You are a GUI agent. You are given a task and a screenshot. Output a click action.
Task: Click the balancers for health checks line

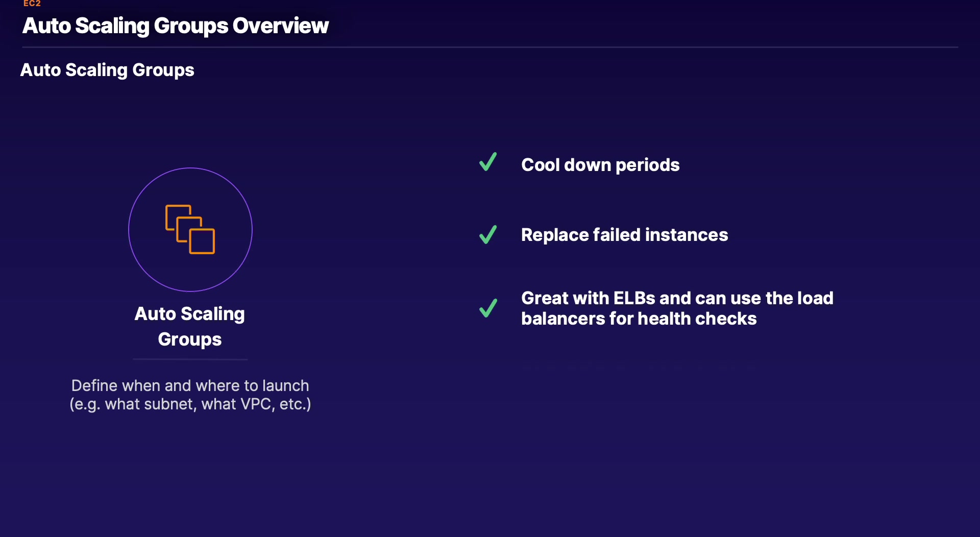tap(639, 319)
